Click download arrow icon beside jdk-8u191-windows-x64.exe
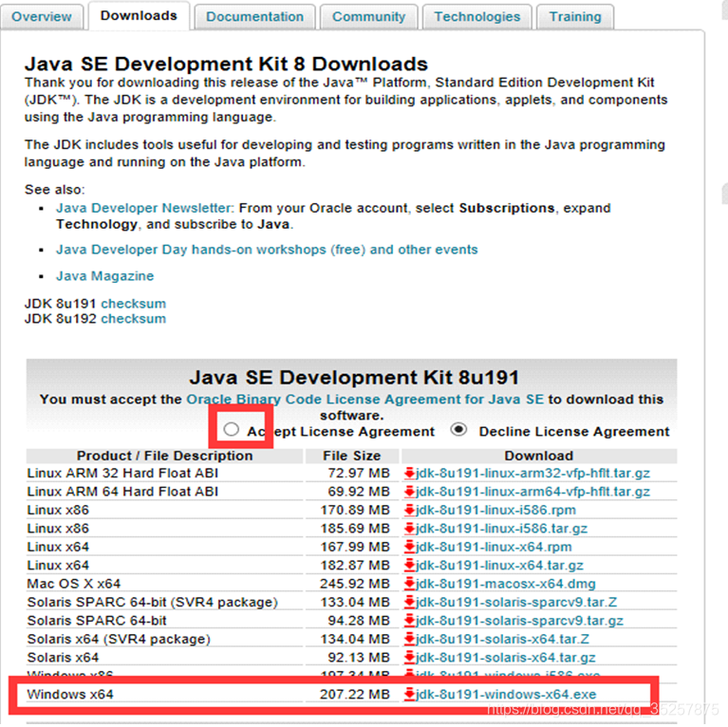The width and height of the screenshot is (728, 727). [x=409, y=695]
